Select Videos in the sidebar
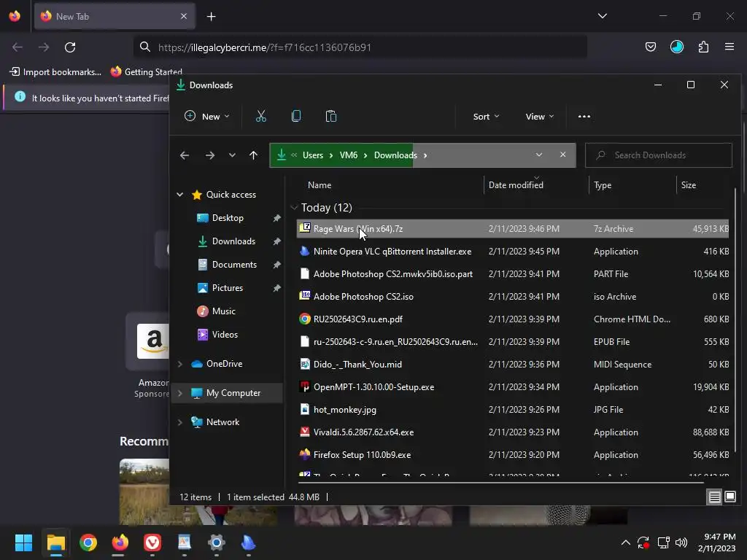Image resolution: width=747 pixels, height=560 pixels. (x=225, y=334)
